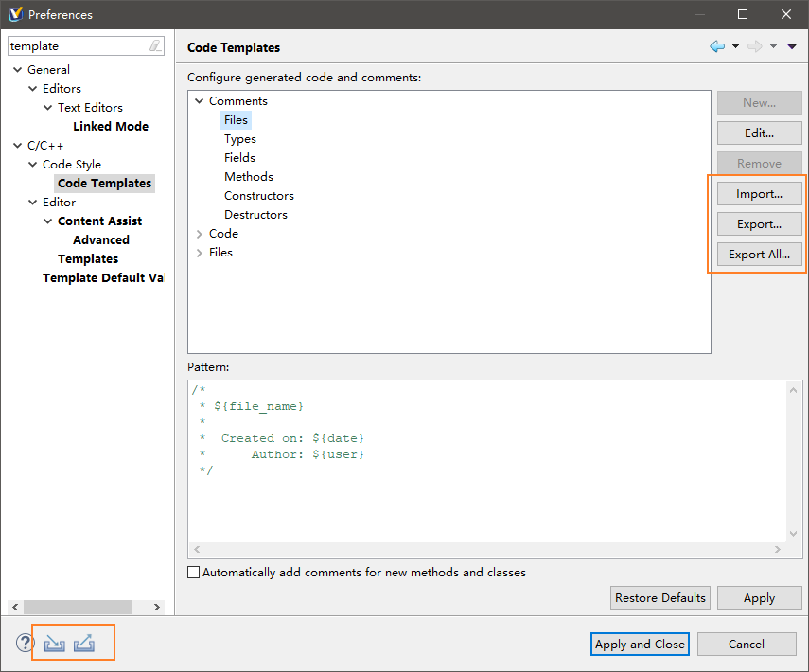Select Code Templates in the preferences tree
The image size is (809, 672).
104,184
